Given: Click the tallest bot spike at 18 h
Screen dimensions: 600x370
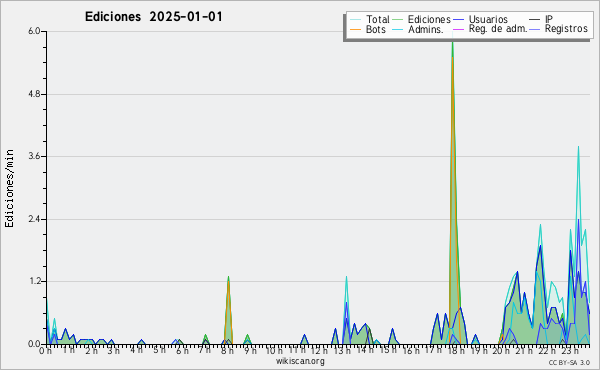Looking at the screenshot, I should click(x=453, y=57).
